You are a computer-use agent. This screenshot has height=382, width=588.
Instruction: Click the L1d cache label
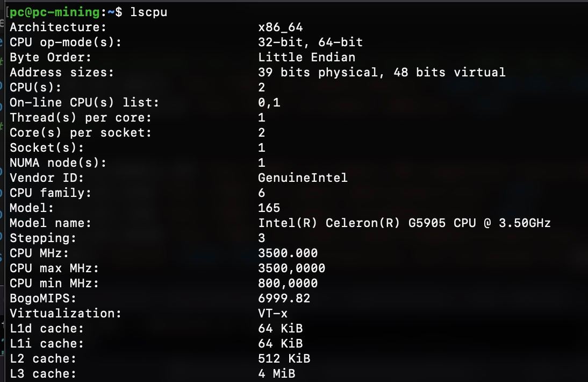point(47,328)
